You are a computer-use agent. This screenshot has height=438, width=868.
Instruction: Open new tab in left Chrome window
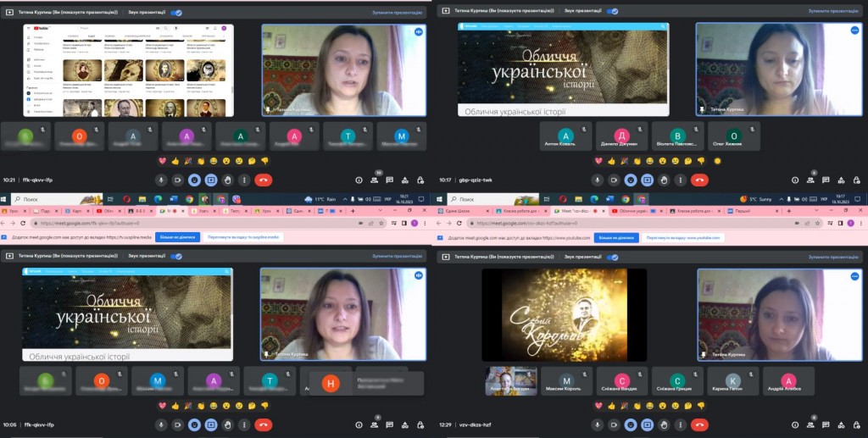(353, 211)
